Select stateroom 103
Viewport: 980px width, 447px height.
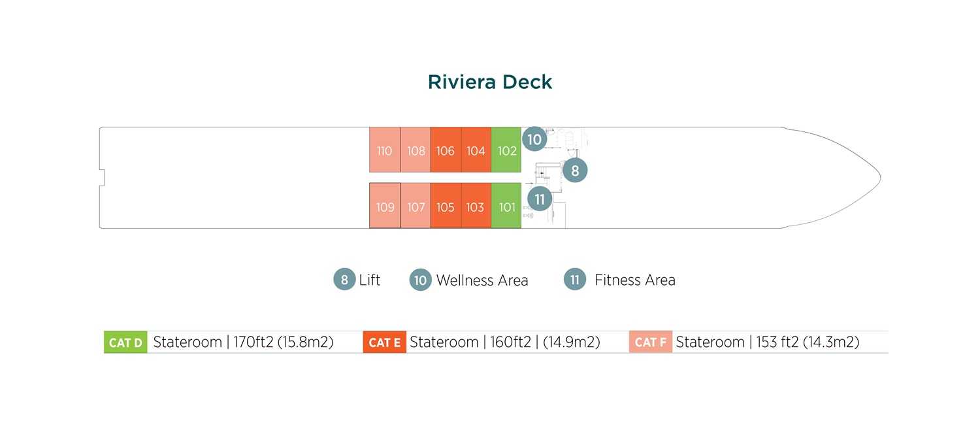pos(476,205)
